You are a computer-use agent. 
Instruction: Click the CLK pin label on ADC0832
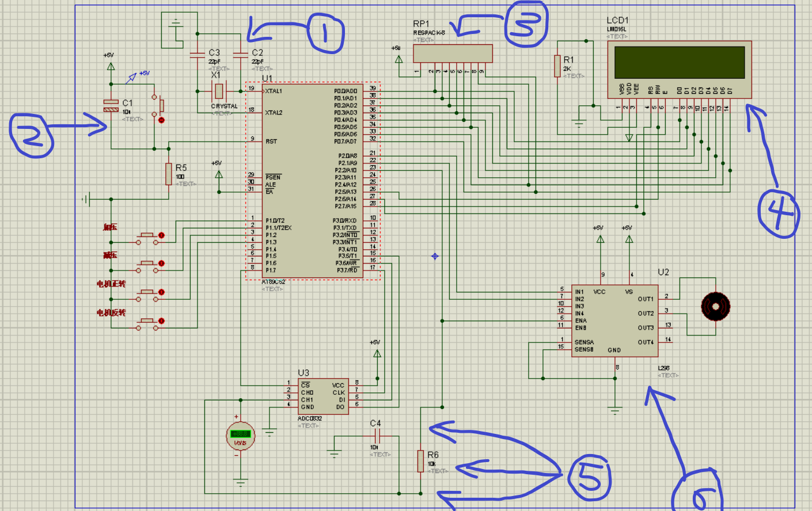click(339, 392)
